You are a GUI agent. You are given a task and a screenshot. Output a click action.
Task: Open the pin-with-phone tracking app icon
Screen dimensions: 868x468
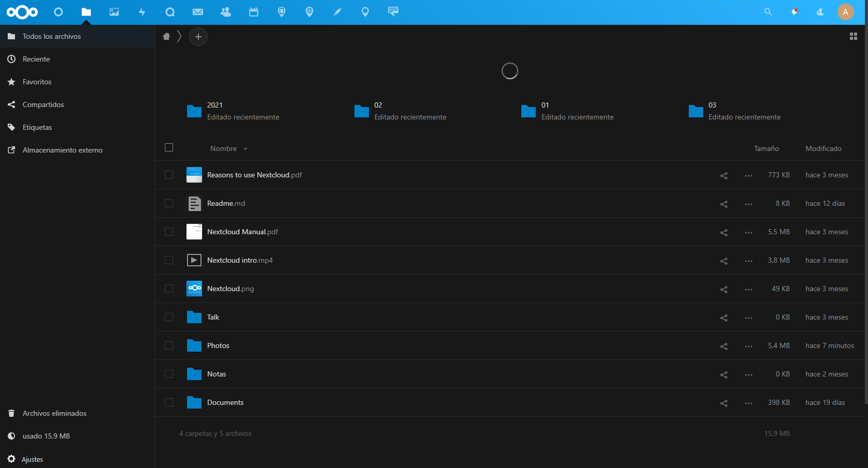coord(282,12)
